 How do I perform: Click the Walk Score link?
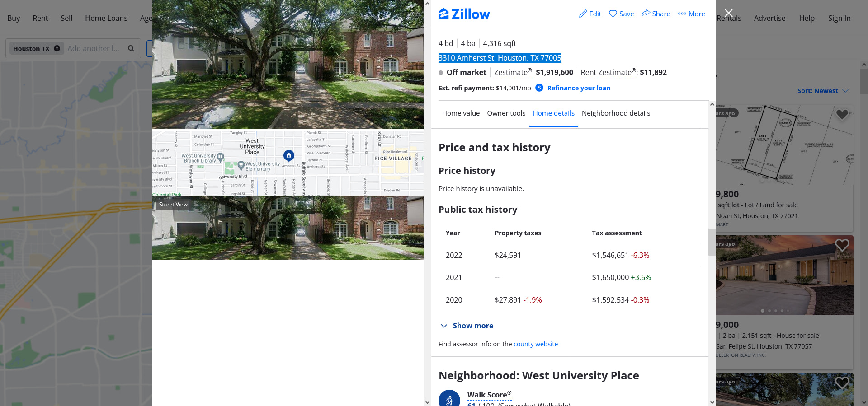(489, 395)
